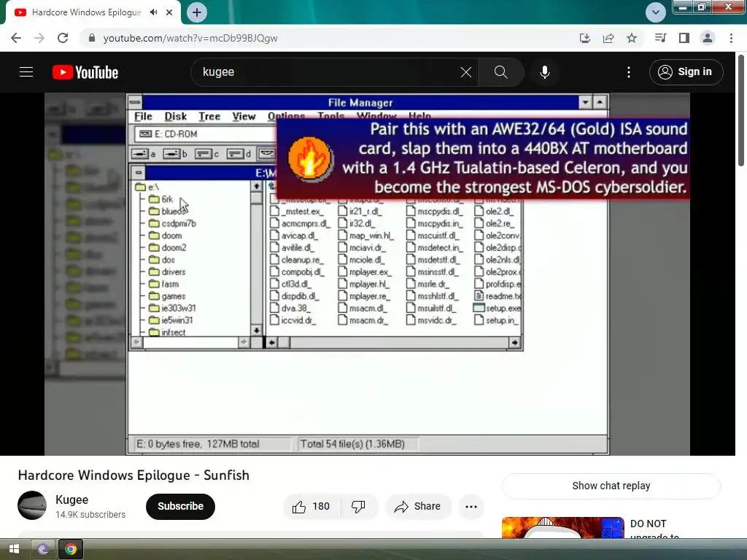File list scroll right arrow
The height and width of the screenshot is (560, 747).
tap(514, 343)
